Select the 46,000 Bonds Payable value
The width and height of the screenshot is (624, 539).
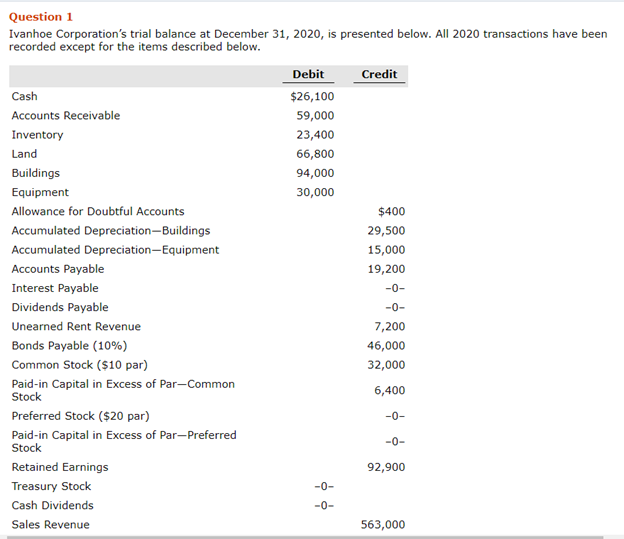386,345
